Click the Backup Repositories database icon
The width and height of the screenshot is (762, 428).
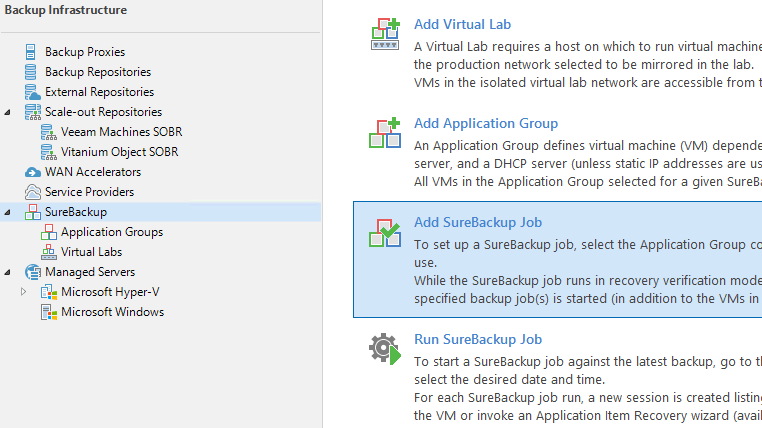click(x=31, y=72)
